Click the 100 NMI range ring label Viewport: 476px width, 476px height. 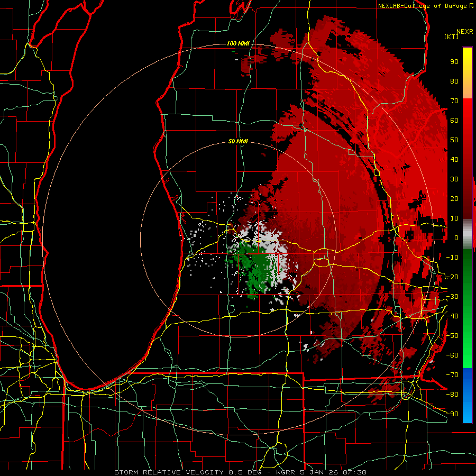238,44
